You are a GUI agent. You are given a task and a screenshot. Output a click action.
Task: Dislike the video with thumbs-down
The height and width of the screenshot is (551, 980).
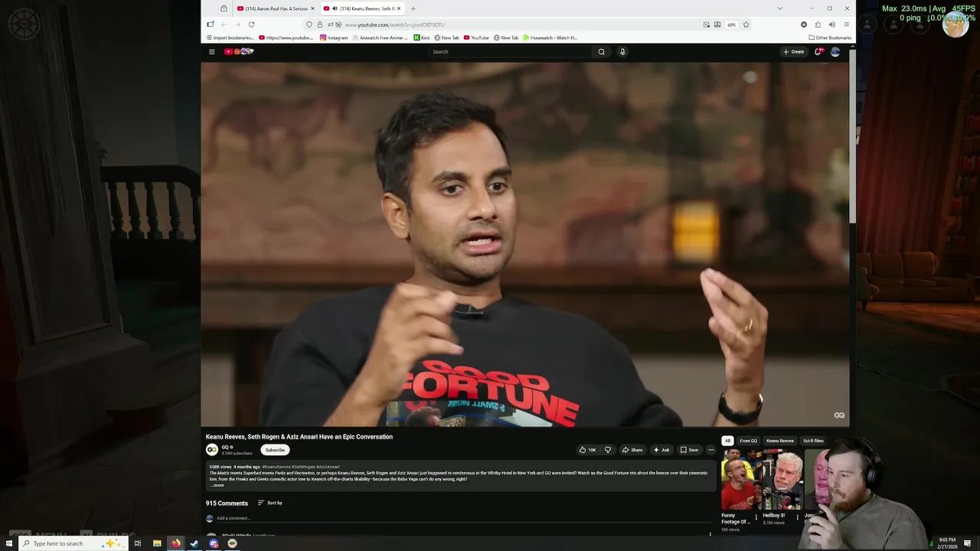(608, 450)
